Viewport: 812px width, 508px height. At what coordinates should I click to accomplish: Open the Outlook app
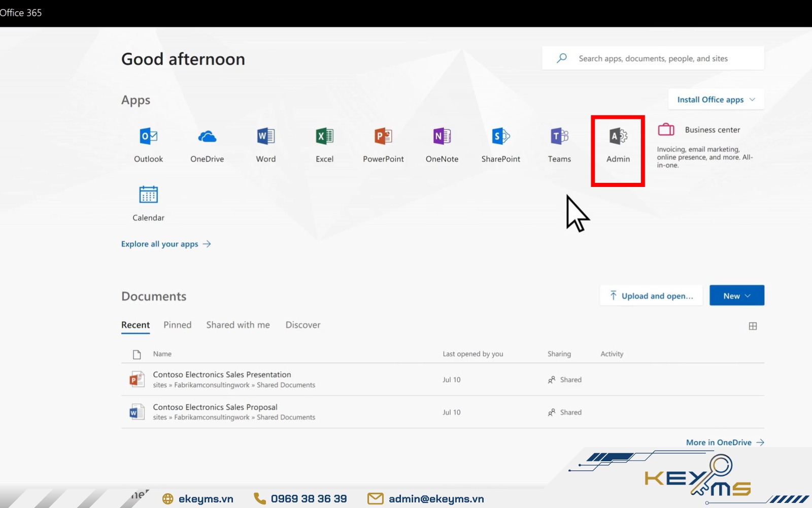coord(148,145)
